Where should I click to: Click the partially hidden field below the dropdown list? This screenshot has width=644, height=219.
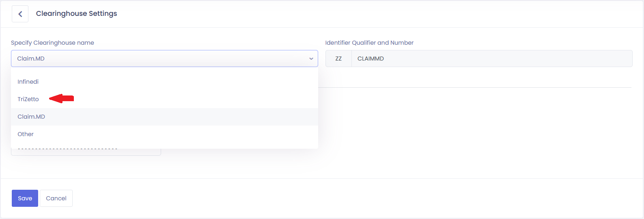click(x=86, y=152)
